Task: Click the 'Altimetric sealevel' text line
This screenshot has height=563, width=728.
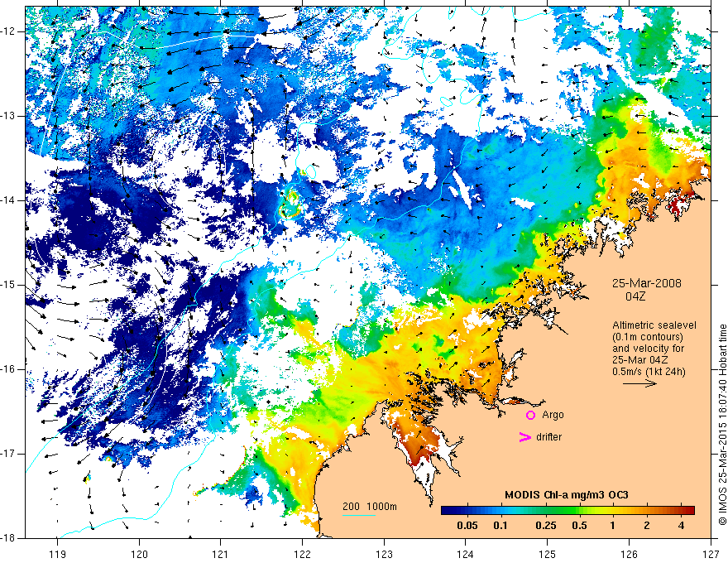Action: pyautogui.click(x=654, y=325)
